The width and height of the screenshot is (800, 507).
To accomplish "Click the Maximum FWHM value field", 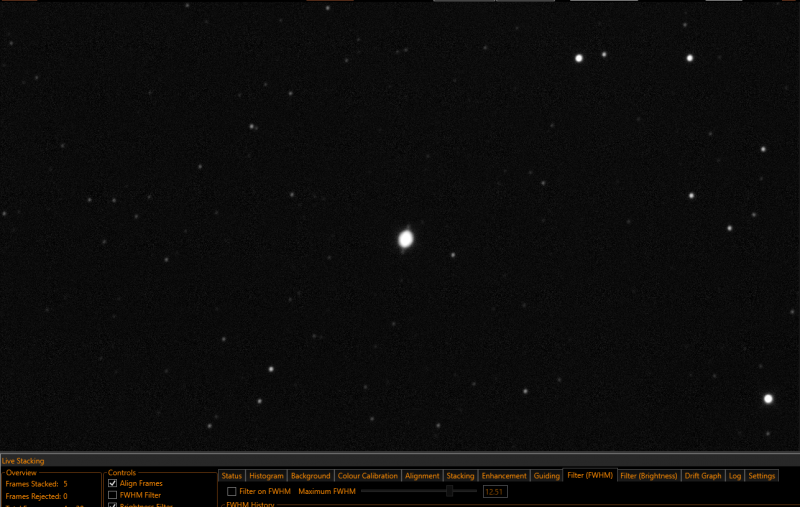I will coord(495,492).
